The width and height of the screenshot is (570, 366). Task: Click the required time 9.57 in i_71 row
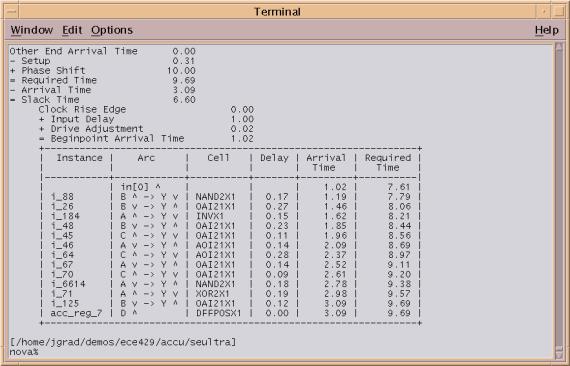click(399, 294)
